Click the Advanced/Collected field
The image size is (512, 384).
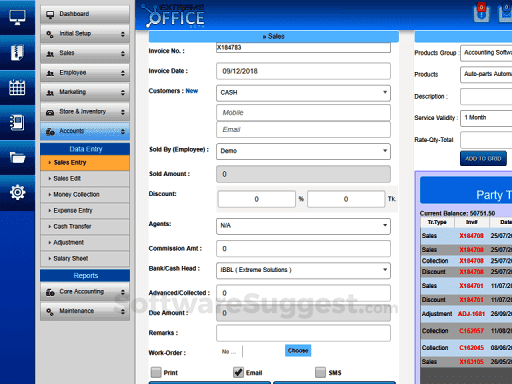click(303, 293)
